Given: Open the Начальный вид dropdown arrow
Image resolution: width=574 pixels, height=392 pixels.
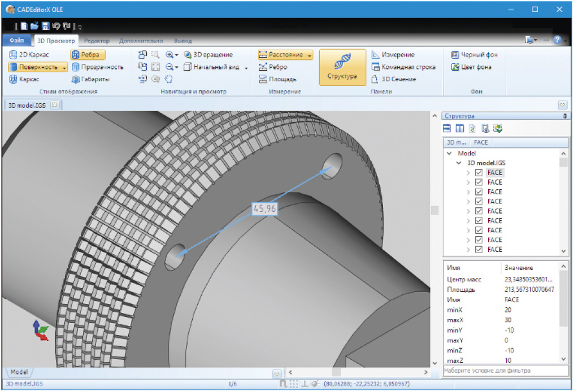Looking at the screenshot, I should (246, 68).
